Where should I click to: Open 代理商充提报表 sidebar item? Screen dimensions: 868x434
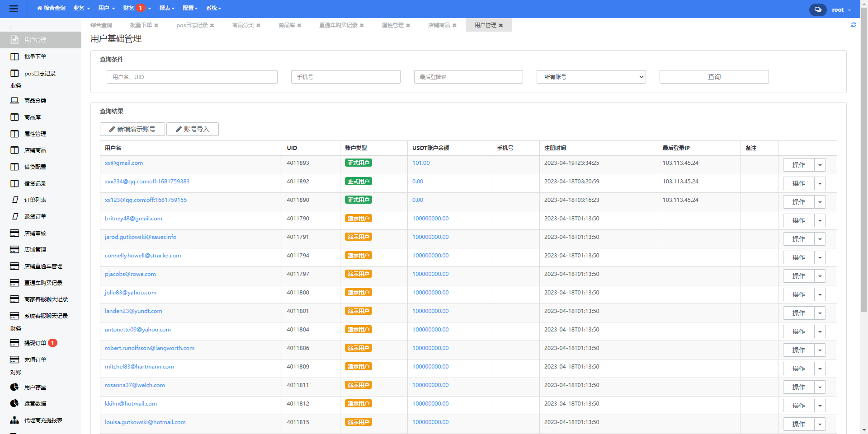click(x=43, y=420)
